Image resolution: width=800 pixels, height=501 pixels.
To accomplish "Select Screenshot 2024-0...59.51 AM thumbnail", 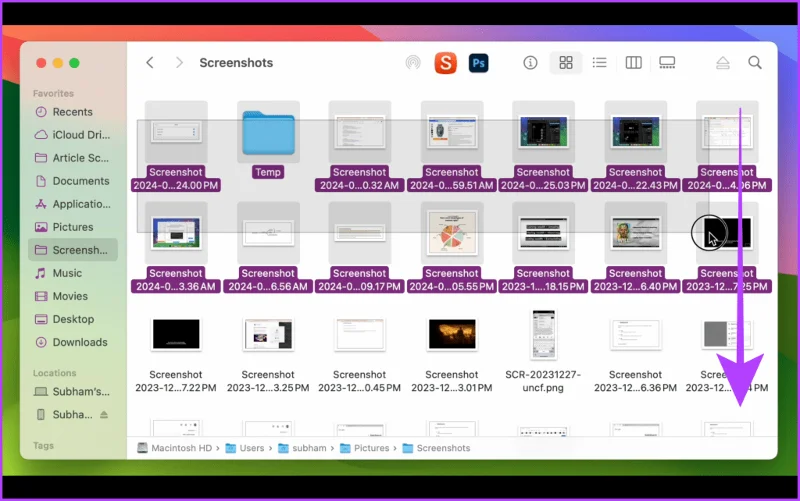I will tap(452, 132).
